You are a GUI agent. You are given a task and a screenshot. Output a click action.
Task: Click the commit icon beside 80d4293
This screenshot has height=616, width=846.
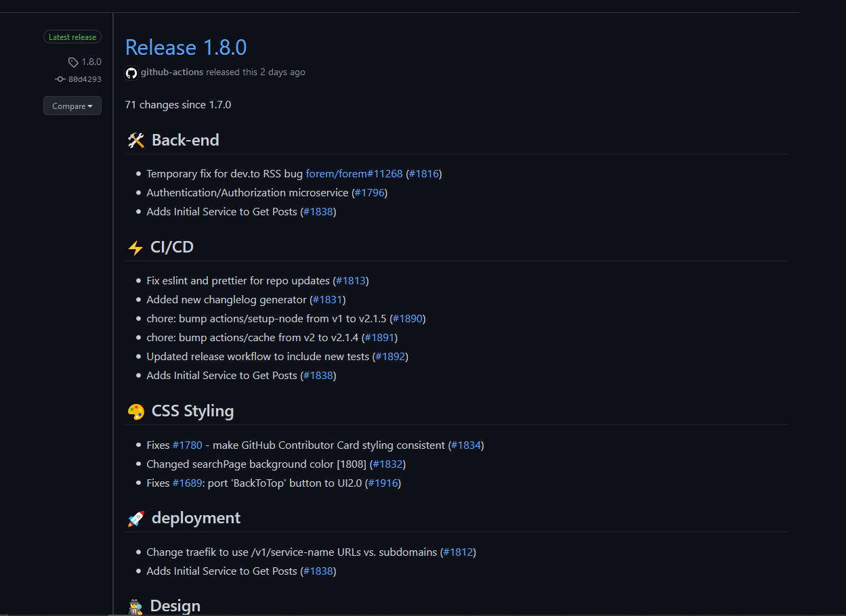[x=60, y=79]
